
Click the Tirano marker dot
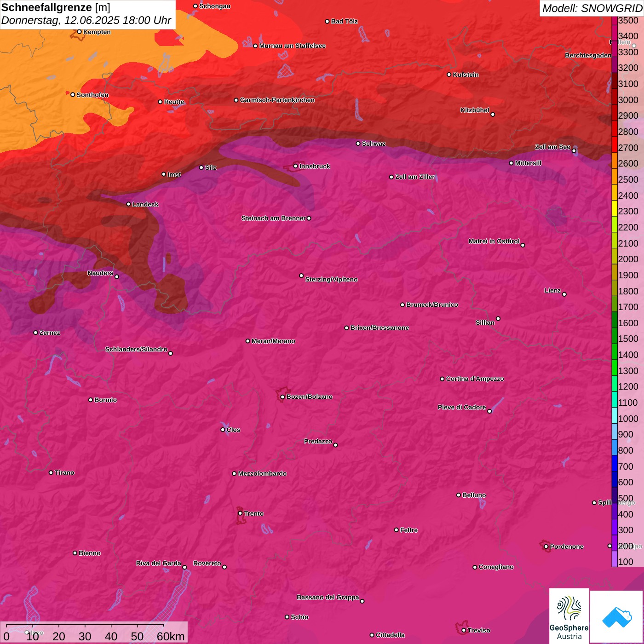click(x=51, y=472)
